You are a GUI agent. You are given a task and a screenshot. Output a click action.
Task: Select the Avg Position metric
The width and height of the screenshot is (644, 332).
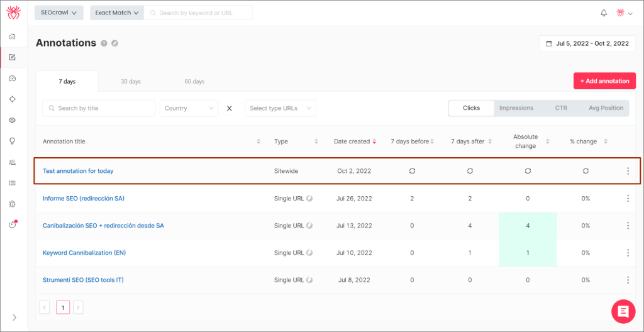[606, 108]
